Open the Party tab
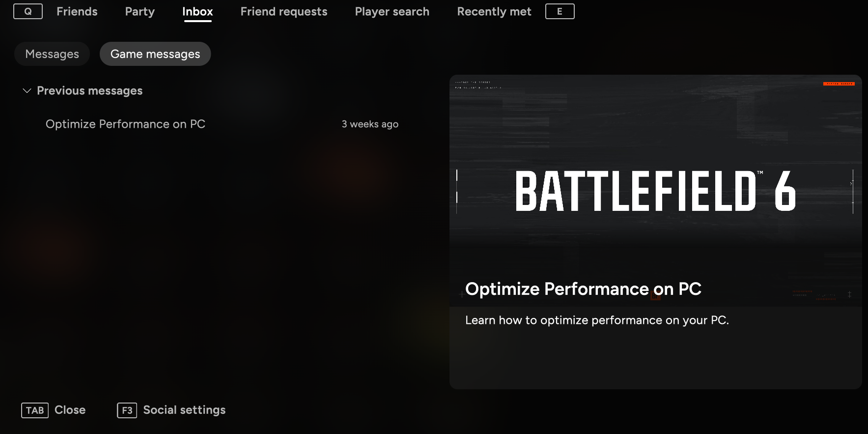Viewport: 868px width, 434px height. 140,12
